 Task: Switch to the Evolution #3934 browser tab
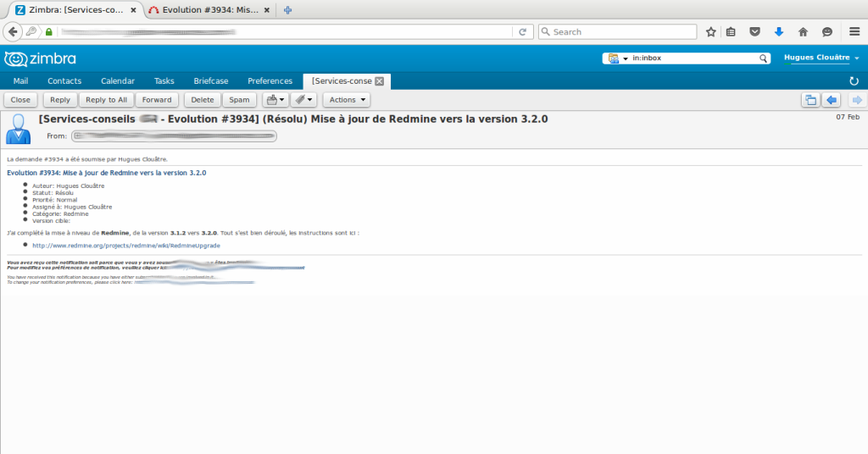pos(209,10)
